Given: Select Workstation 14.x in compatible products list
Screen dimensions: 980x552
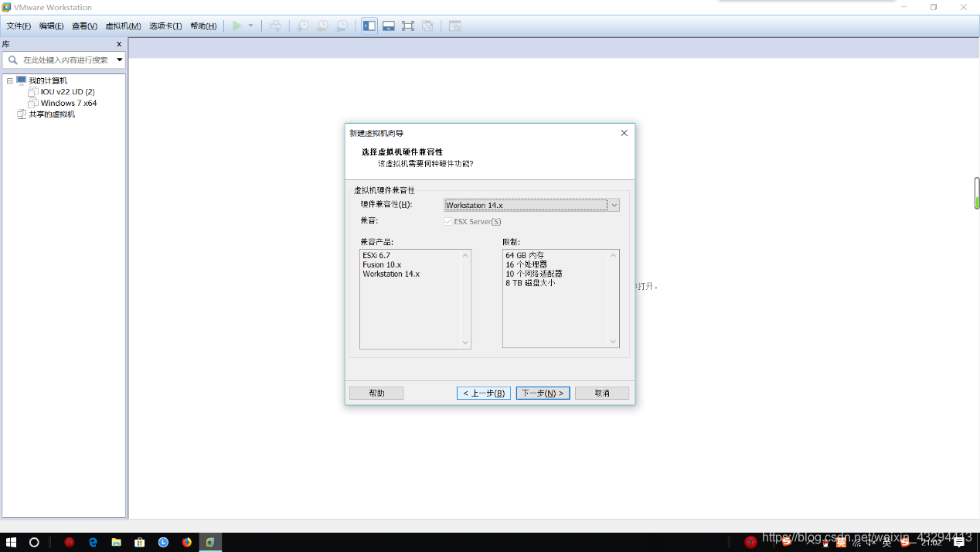Looking at the screenshot, I should pos(391,274).
